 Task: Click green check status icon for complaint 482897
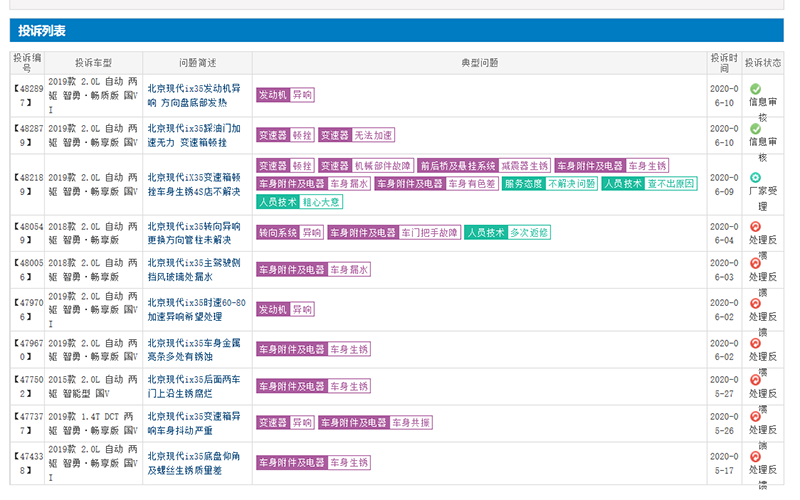coord(755,89)
